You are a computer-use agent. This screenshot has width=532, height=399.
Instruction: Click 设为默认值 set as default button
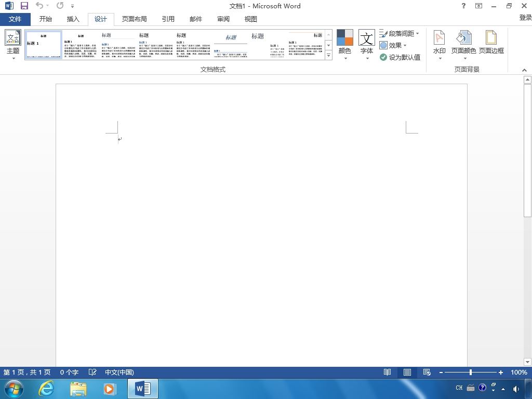[400, 57]
